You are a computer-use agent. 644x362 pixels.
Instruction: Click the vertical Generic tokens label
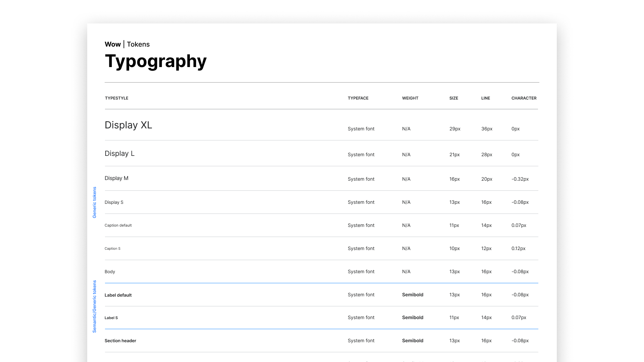pos(94,202)
